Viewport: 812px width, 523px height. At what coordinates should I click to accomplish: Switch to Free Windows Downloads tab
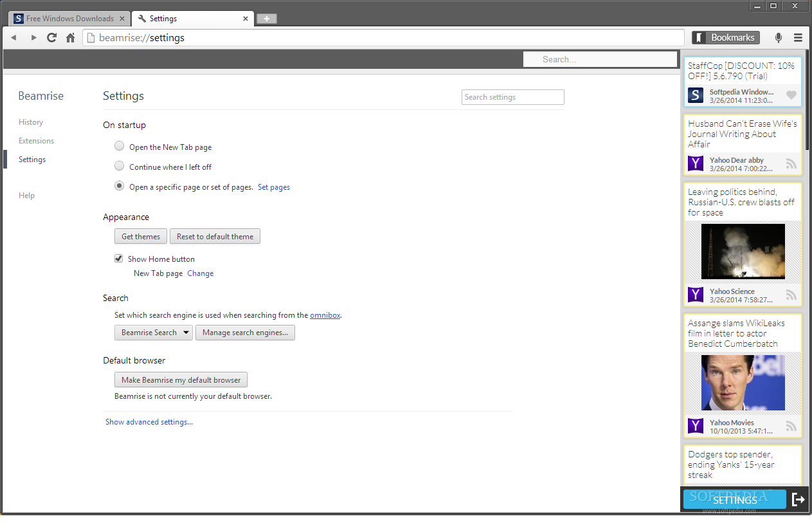point(70,19)
